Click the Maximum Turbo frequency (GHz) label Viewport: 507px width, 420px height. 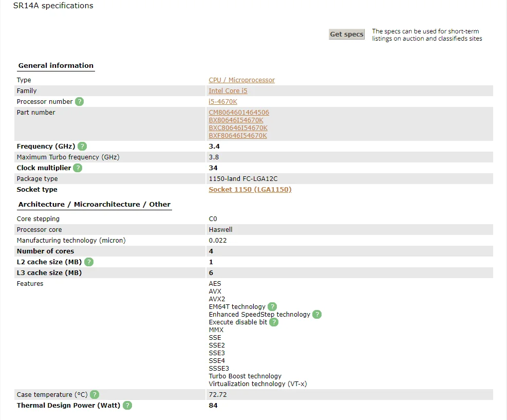68,157
